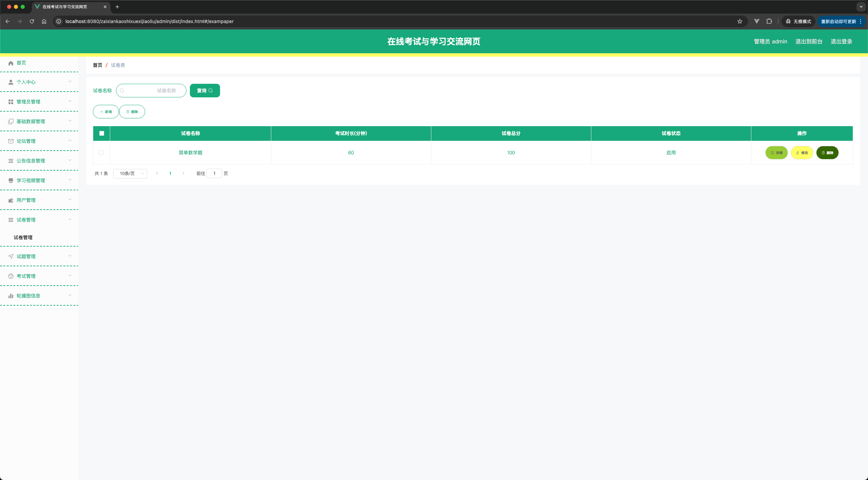Click the previous page arrow in pagination
Viewport: 868px width, 480px height.
(157, 173)
